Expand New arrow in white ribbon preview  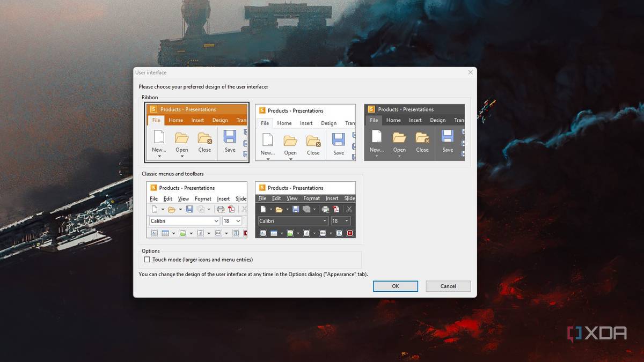click(x=268, y=159)
